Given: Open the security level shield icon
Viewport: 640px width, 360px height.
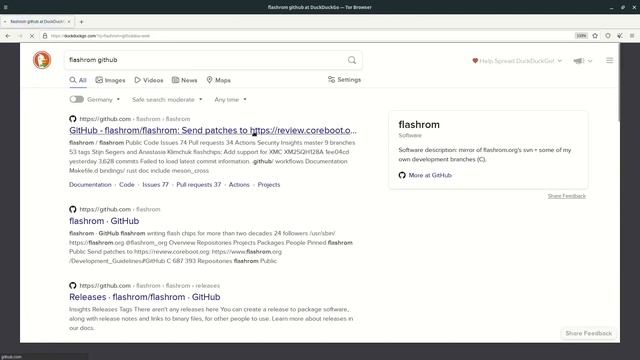Looking at the screenshot, I should pyautogui.click(x=608, y=36).
